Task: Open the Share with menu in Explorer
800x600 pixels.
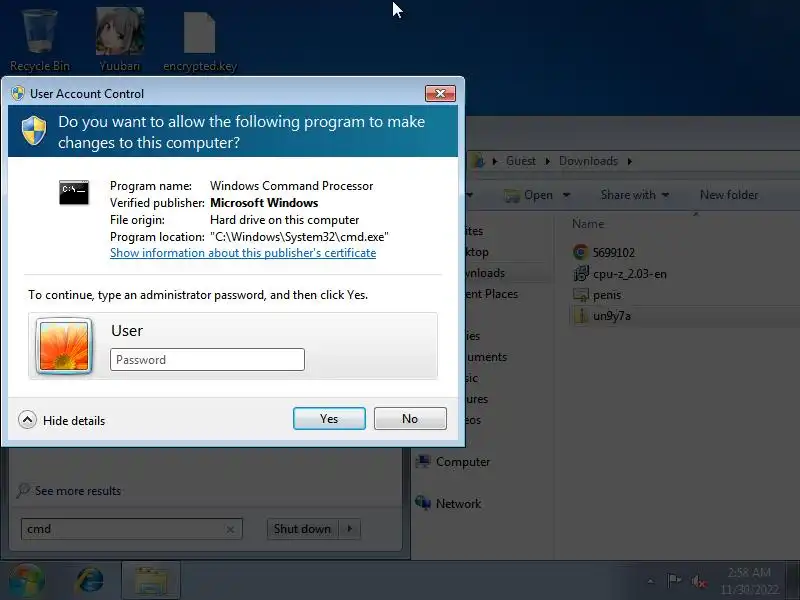Action: tap(635, 195)
